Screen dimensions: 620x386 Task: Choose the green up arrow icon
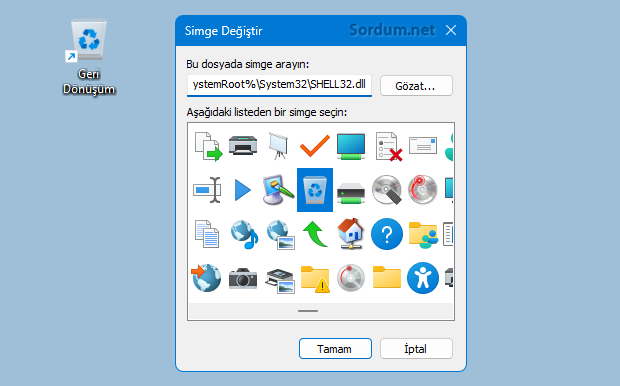tap(315, 234)
